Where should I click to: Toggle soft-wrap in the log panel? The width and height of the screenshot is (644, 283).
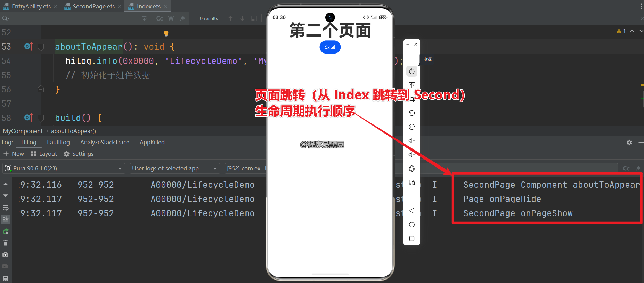pyautogui.click(x=6, y=208)
